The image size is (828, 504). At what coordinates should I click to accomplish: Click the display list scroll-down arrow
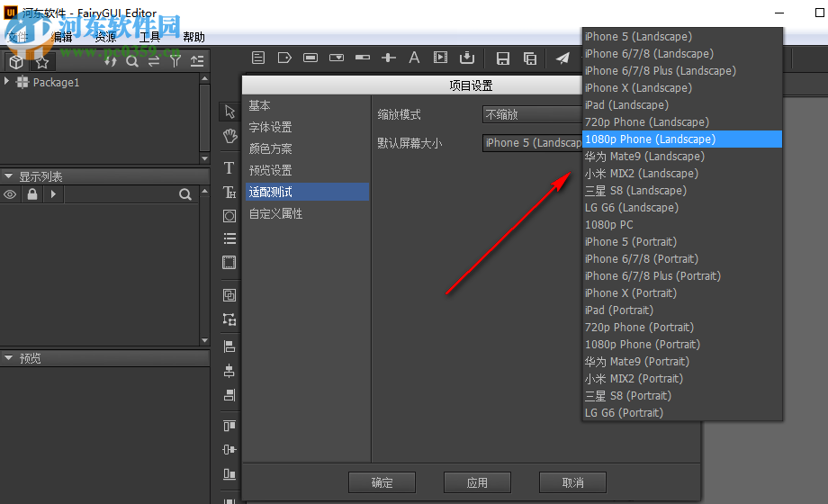tap(205, 341)
